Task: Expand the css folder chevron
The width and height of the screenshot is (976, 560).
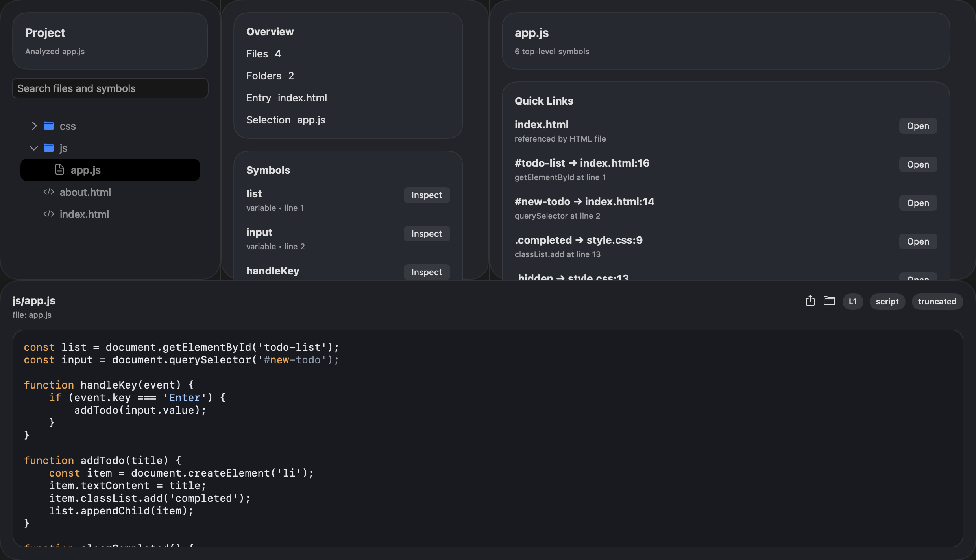Action: pyautogui.click(x=34, y=126)
